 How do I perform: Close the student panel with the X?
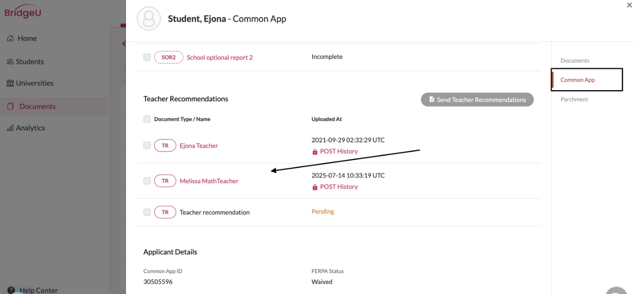point(629,5)
